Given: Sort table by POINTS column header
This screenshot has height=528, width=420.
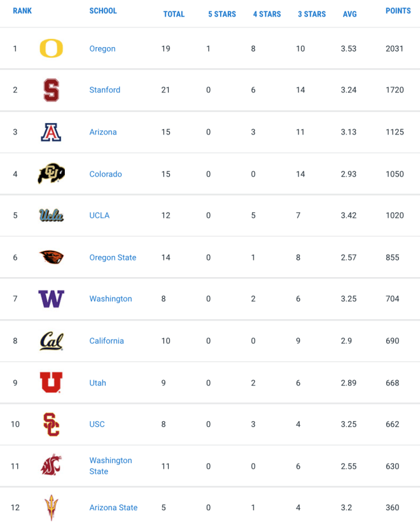Looking at the screenshot, I should (398, 11).
